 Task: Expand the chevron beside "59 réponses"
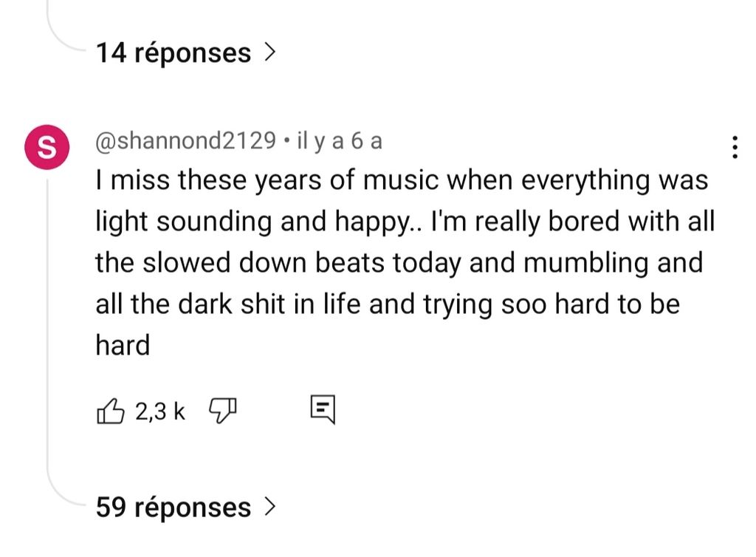pos(269,507)
